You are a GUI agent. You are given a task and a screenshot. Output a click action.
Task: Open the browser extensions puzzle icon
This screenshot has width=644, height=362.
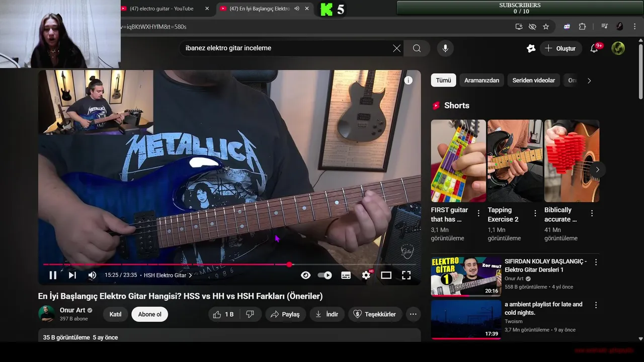coord(582,27)
